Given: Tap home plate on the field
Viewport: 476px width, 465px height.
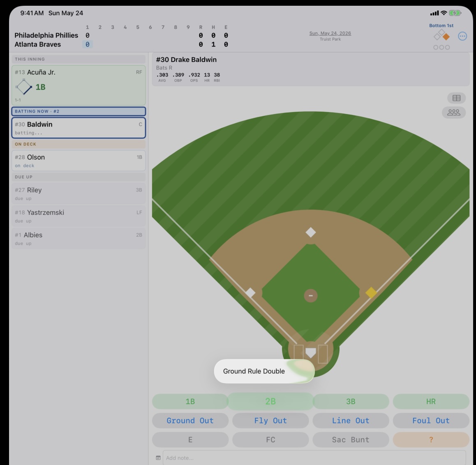Looking at the screenshot, I should pos(311,353).
